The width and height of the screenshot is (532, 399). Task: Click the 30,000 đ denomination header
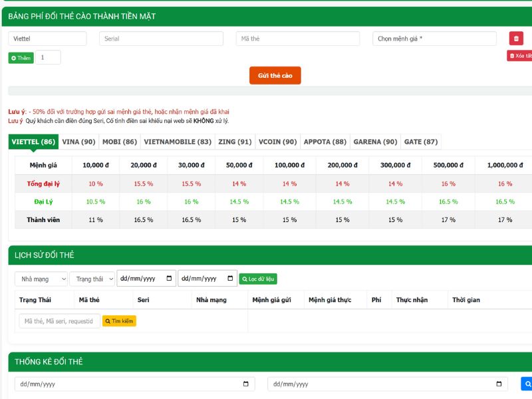coord(192,165)
